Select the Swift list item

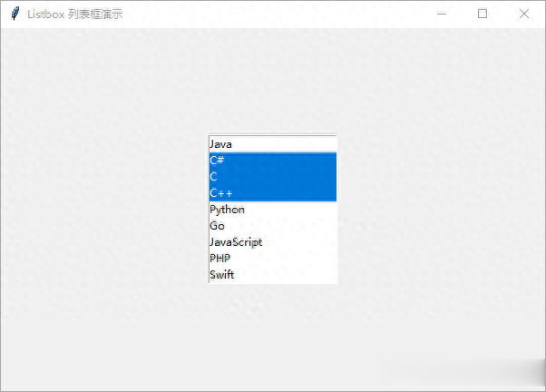pyautogui.click(x=273, y=275)
